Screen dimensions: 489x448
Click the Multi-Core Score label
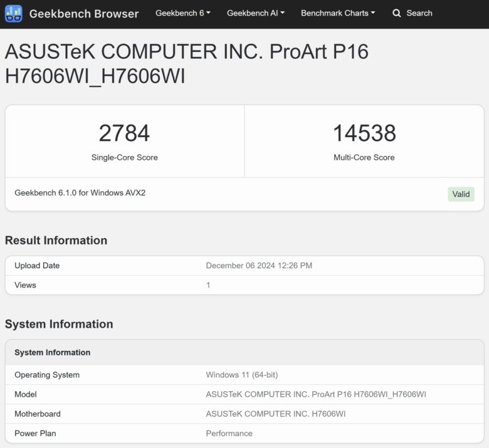(364, 157)
